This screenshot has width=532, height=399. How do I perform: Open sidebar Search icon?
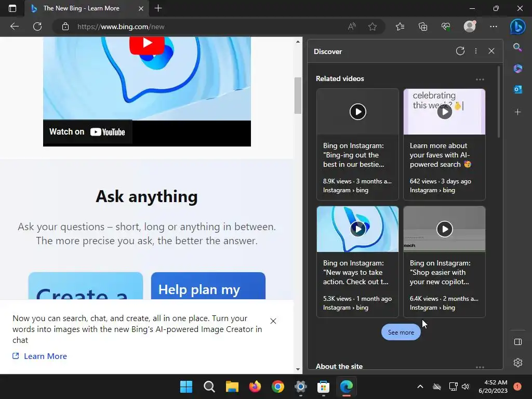(517, 47)
